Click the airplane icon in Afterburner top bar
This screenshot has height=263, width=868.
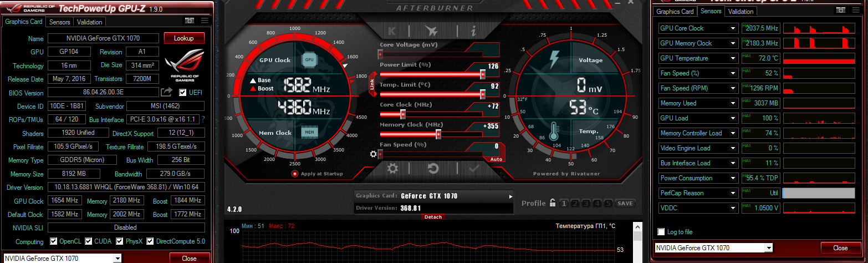click(431, 31)
